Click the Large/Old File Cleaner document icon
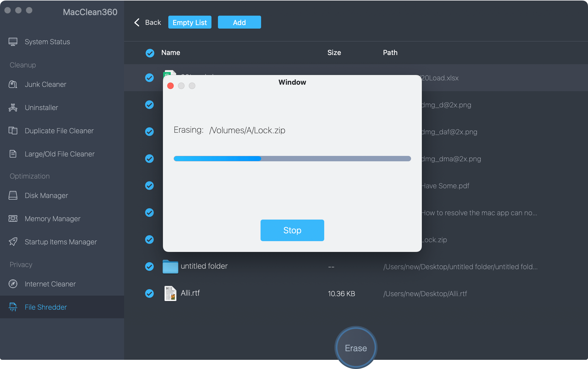 pyautogui.click(x=13, y=154)
